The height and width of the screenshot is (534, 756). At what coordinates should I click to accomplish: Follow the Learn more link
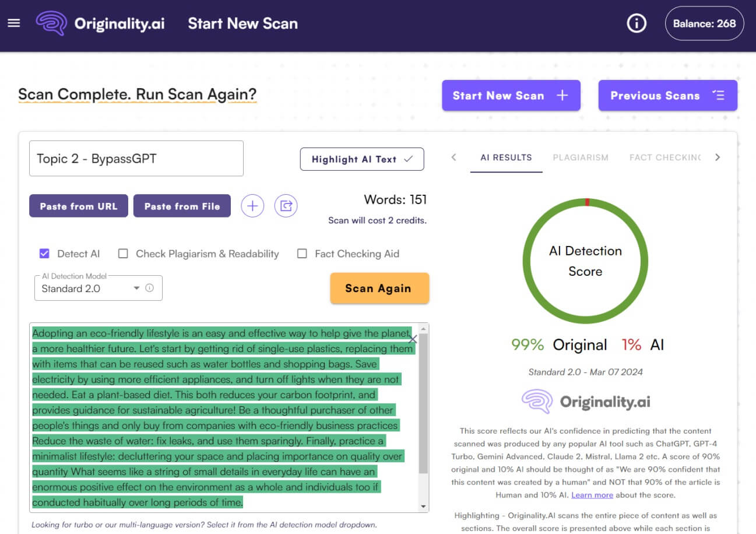(592, 495)
